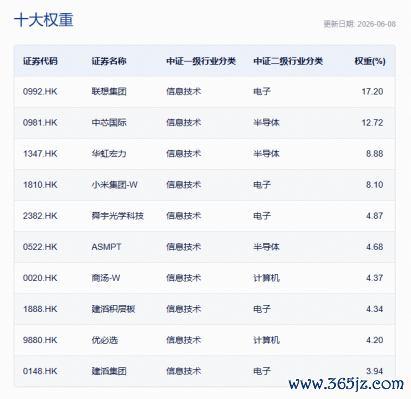Select code 2382.HK
The image size is (411, 399).
[x=40, y=216]
